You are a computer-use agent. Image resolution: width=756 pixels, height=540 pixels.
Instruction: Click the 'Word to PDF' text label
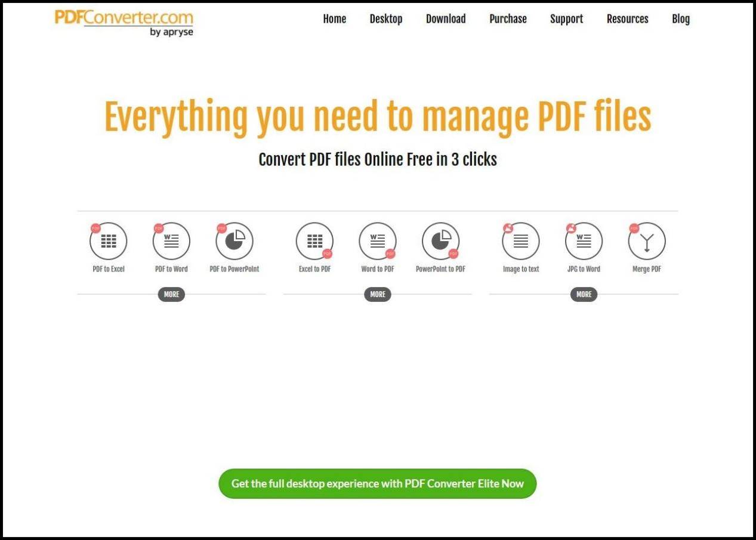click(378, 269)
